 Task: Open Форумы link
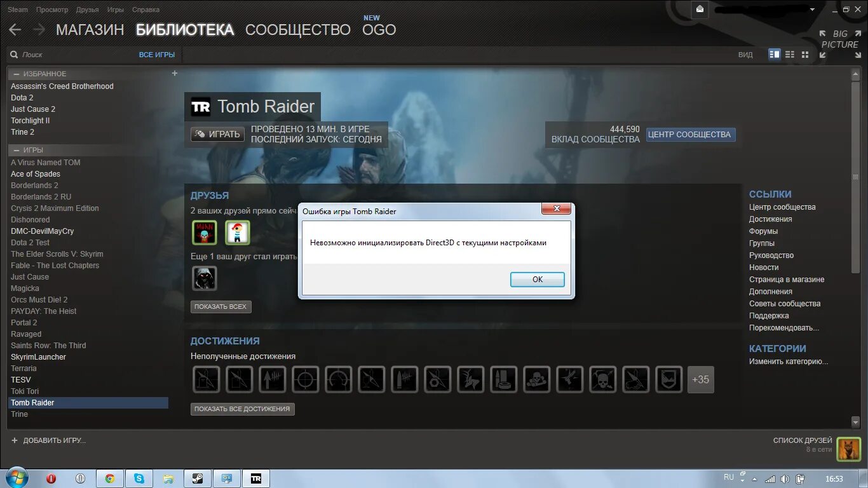coord(763,231)
